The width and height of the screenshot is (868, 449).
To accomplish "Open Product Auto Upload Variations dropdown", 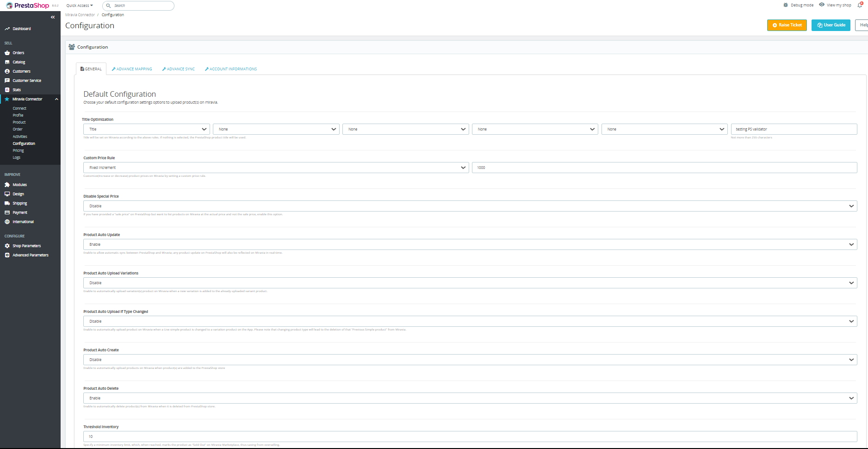I will click(x=470, y=283).
